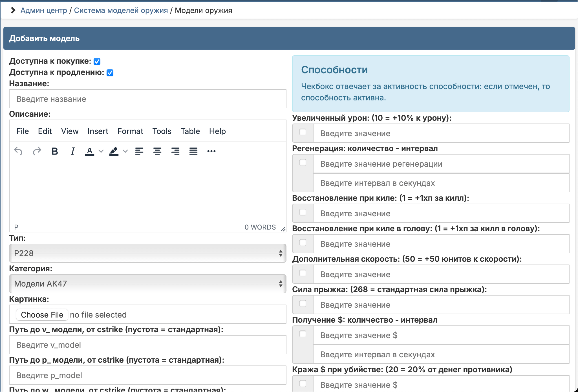Go to Система моделей оружия breadcrumb link
Viewport: 578px width, 392px height.
121,10
